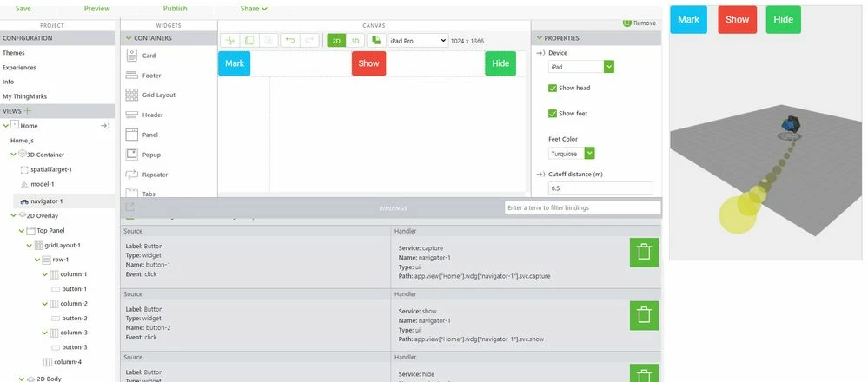This screenshot has width=868, height=382.
Task: Open the Share dropdown menu
Action: click(254, 9)
